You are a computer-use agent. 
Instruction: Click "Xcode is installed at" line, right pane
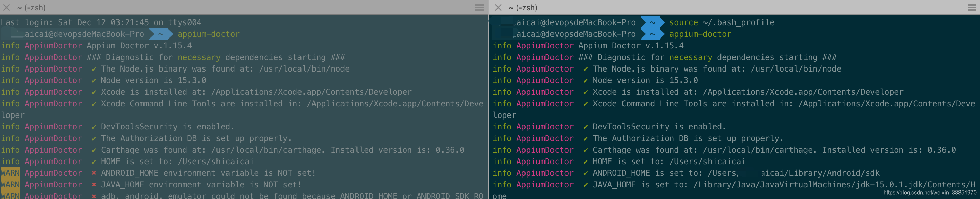click(748, 92)
